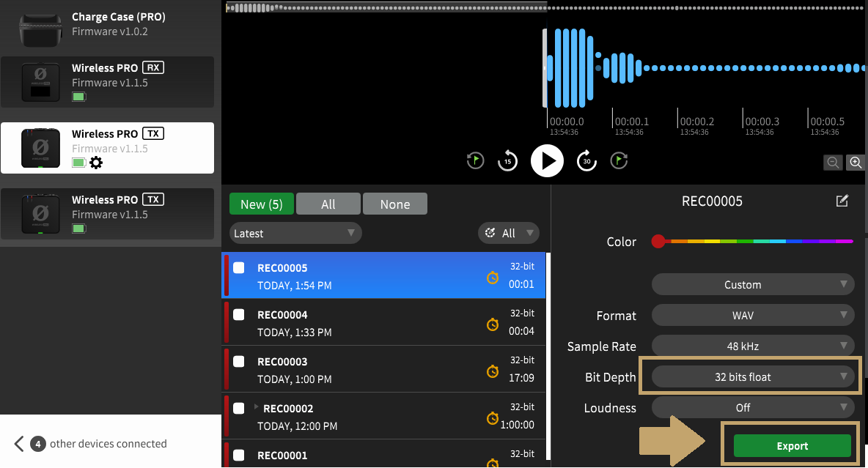This screenshot has width=868, height=468.
Task: Open the Bit Depth dropdown
Action: [753, 376]
